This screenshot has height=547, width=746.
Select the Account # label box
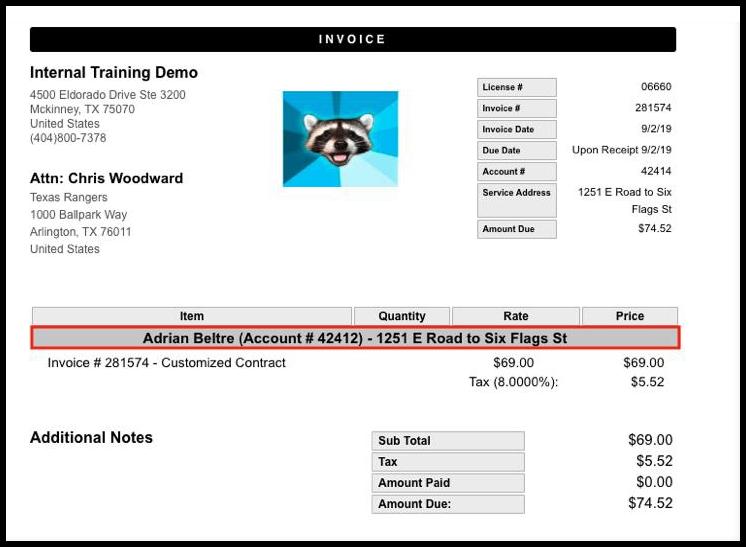pos(516,171)
